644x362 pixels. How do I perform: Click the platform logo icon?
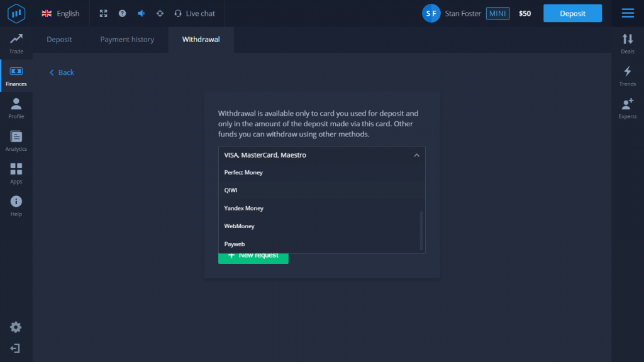(x=16, y=14)
